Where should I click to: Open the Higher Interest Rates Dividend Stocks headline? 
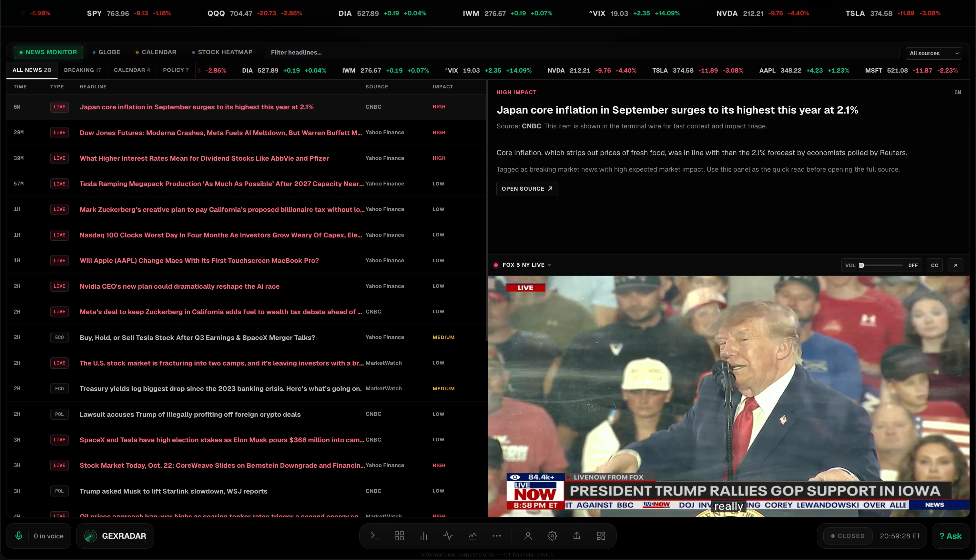coord(246,158)
